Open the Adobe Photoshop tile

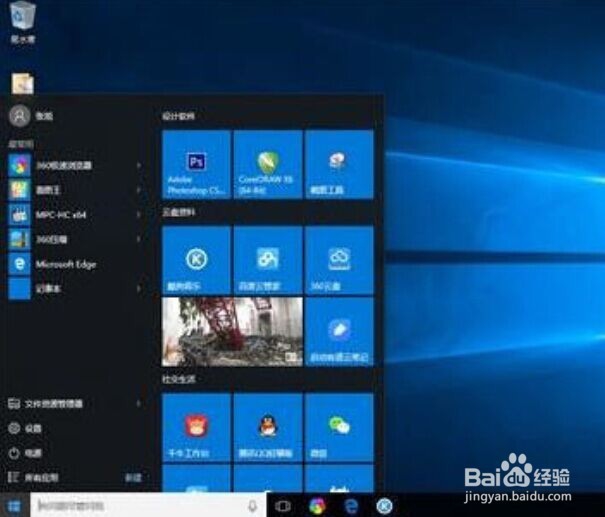click(x=196, y=164)
